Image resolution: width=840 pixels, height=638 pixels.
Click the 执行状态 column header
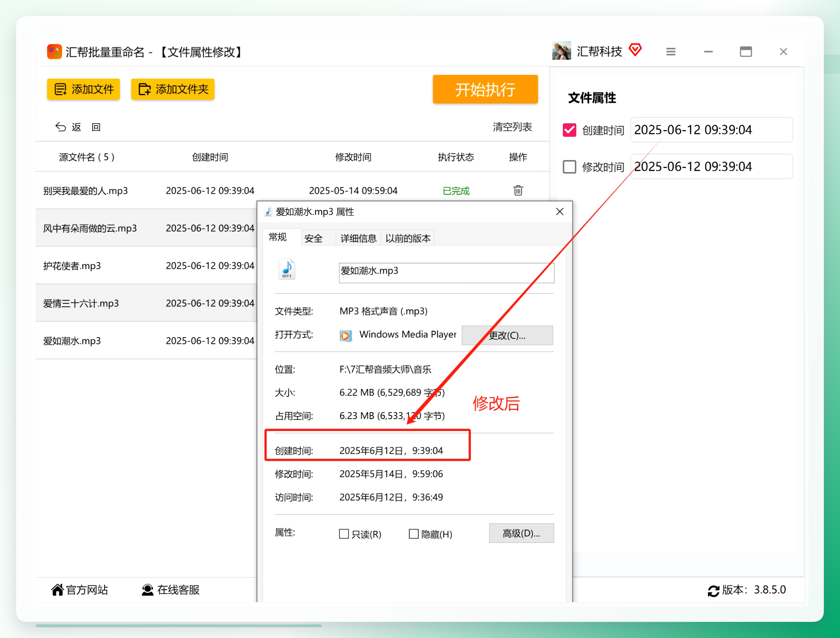tap(456, 157)
